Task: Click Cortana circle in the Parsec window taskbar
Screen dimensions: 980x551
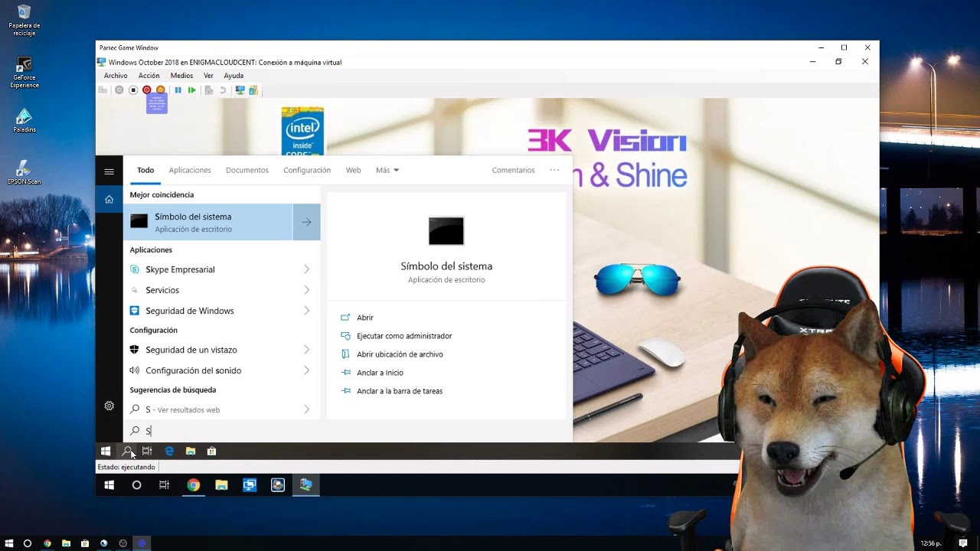Action: click(x=136, y=484)
